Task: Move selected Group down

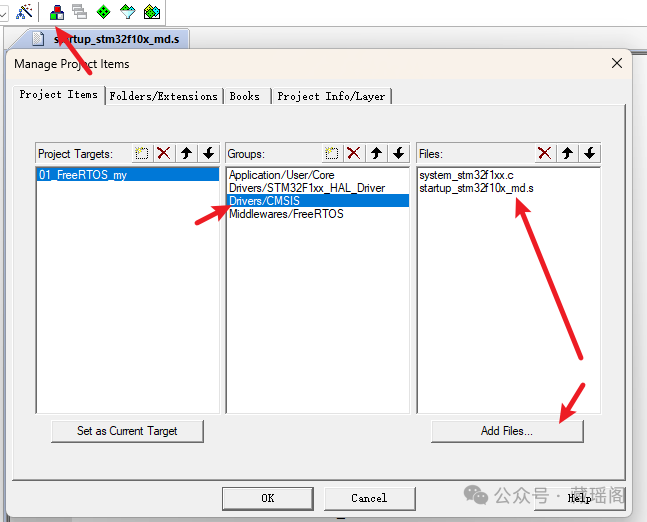Action: coord(399,154)
